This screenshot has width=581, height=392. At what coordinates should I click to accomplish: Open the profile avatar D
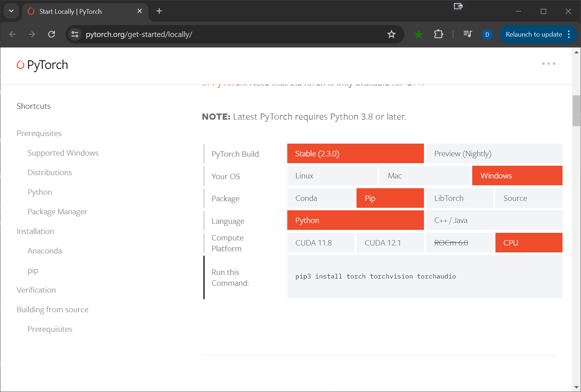pos(487,34)
